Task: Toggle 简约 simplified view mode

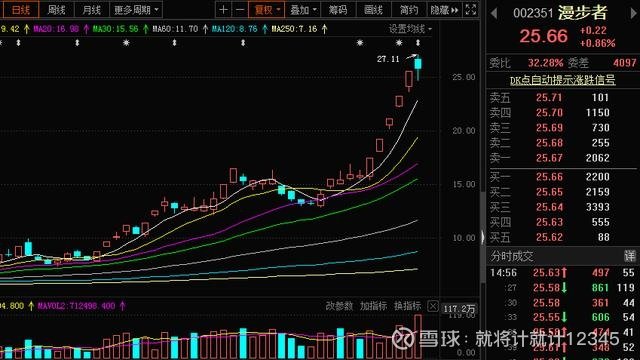Action: pos(409,9)
